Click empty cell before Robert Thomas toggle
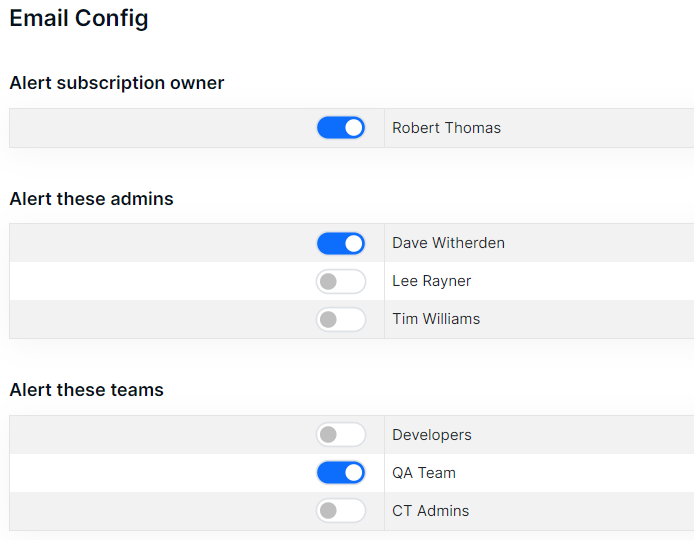694x540 pixels. click(x=162, y=128)
